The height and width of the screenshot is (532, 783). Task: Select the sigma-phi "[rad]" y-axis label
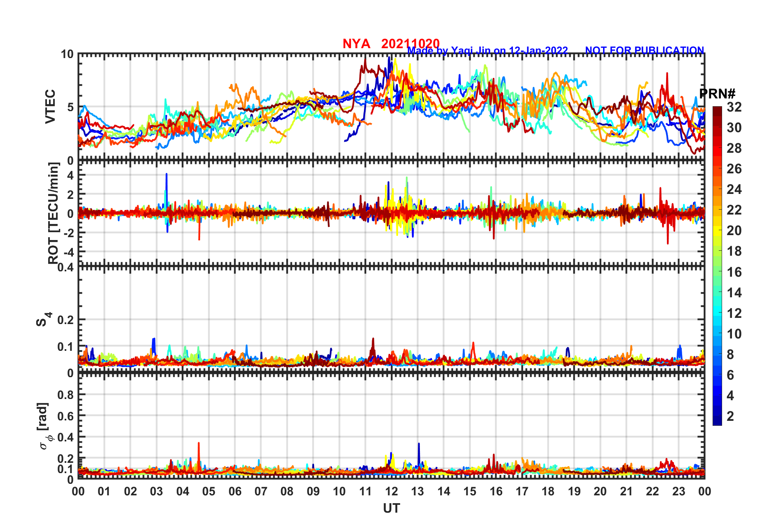pyautogui.click(x=44, y=426)
